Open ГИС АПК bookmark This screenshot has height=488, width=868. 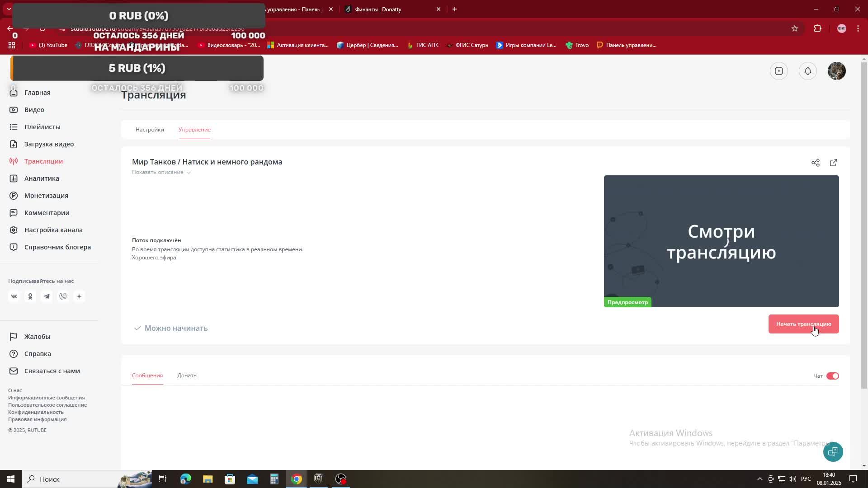click(x=423, y=45)
